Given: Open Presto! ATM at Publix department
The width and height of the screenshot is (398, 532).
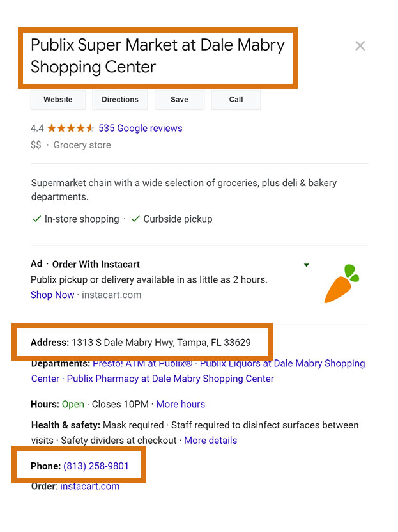Looking at the screenshot, I should pyautogui.click(x=142, y=363).
